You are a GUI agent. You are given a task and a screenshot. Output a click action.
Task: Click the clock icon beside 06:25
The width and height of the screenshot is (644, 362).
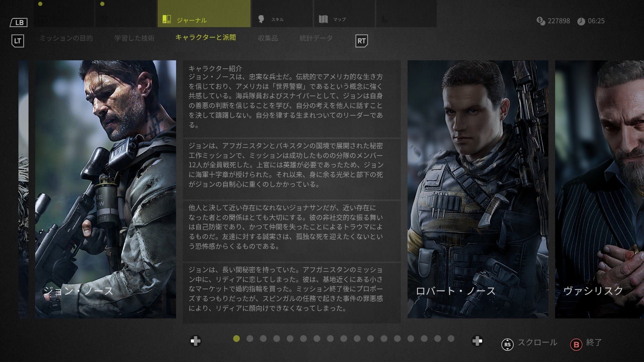pyautogui.click(x=581, y=21)
